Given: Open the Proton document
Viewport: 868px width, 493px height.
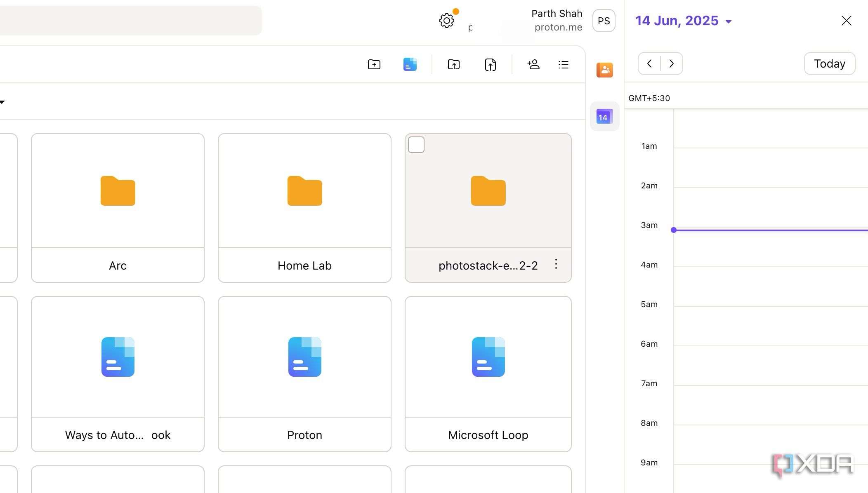Looking at the screenshot, I should point(304,374).
